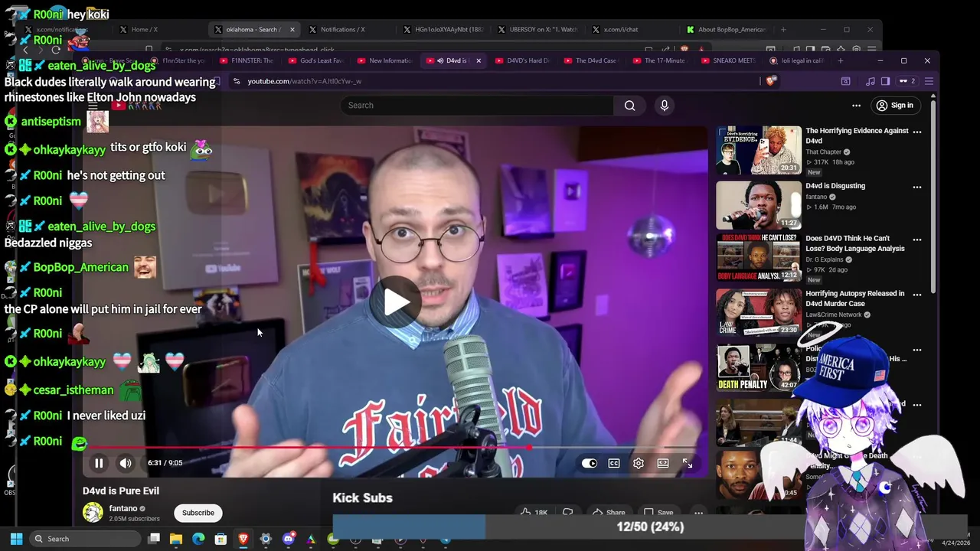Open Windows Start menu
Viewport: 980px width, 551px height.
click(16, 539)
